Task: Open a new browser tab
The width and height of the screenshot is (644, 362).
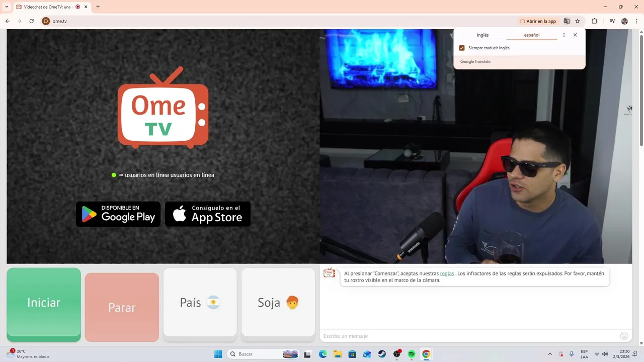Action: [98, 7]
